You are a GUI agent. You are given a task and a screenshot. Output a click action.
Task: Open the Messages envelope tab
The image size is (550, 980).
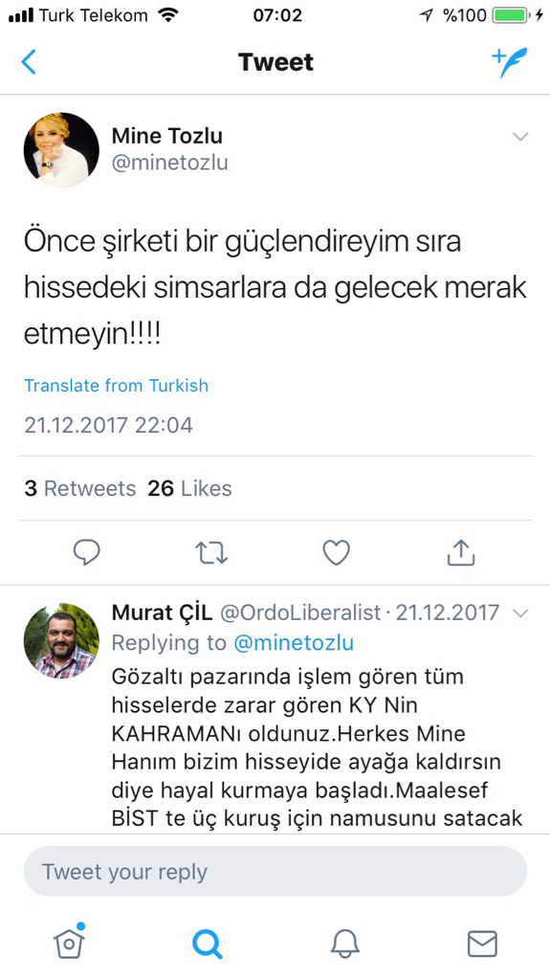[482, 944]
